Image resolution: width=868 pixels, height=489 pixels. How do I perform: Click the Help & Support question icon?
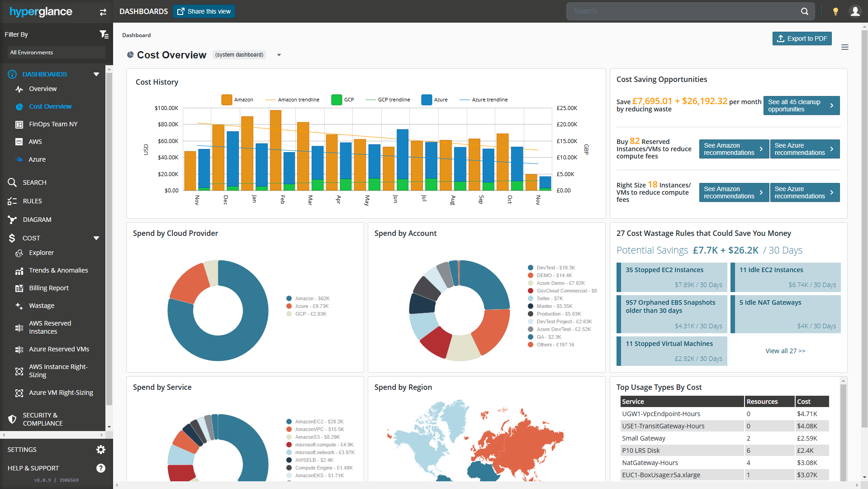[x=101, y=468]
